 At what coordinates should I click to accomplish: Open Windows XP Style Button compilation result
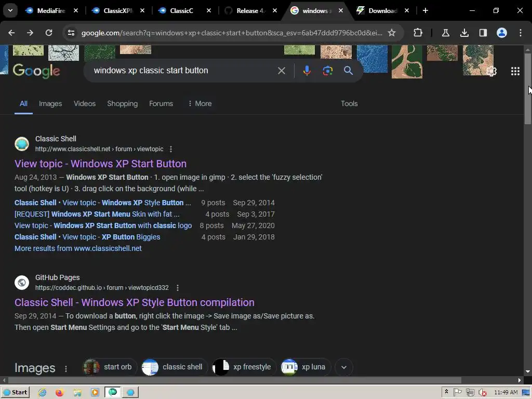[x=135, y=302]
